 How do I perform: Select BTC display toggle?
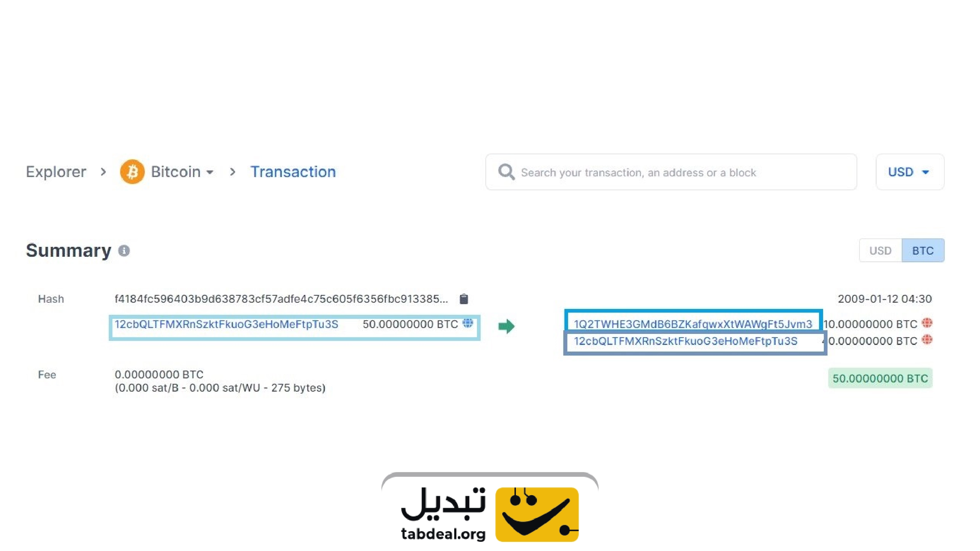click(922, 250)
